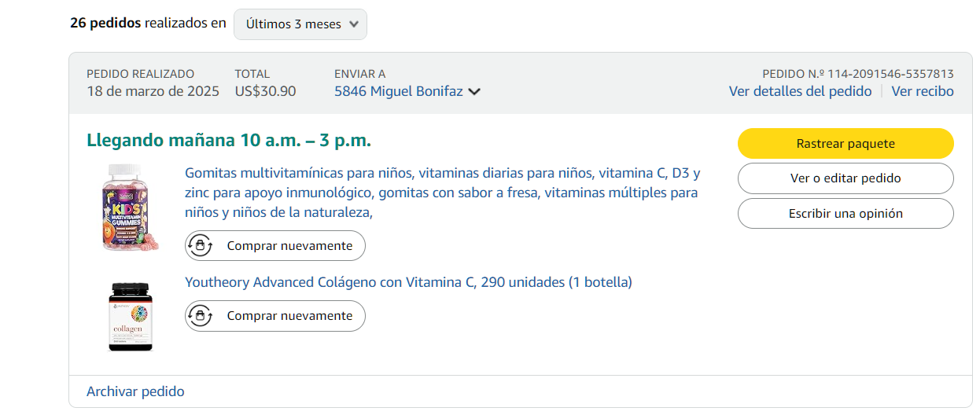Open Ver detalles del pedido link

(800, 91)
